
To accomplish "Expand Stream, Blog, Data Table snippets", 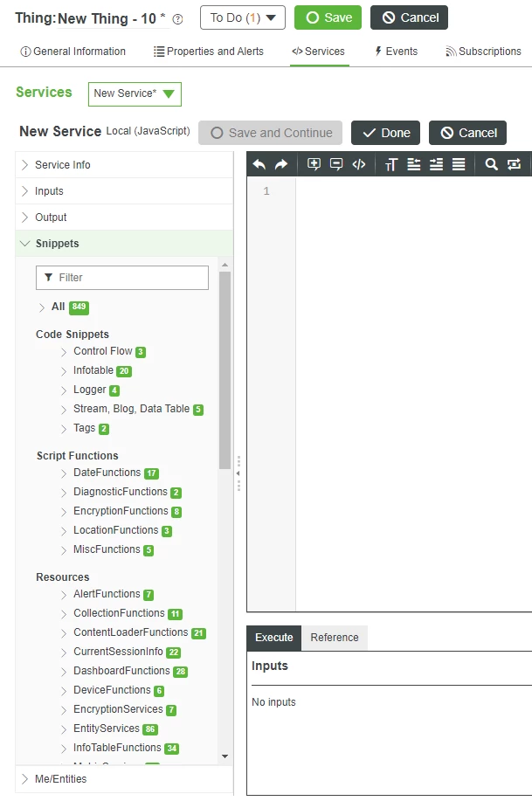I will click(x=64, y=410).
